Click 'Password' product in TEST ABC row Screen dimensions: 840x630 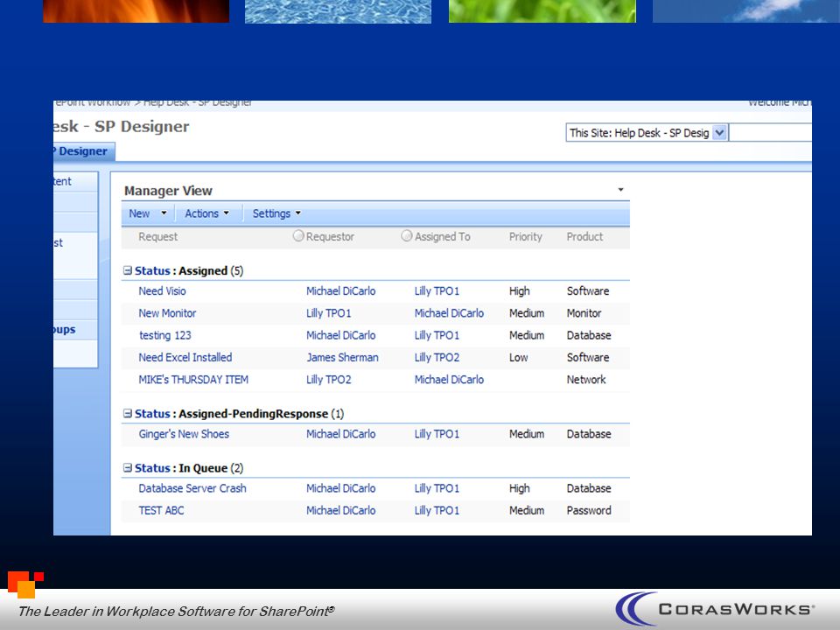(x=589, y=510)
